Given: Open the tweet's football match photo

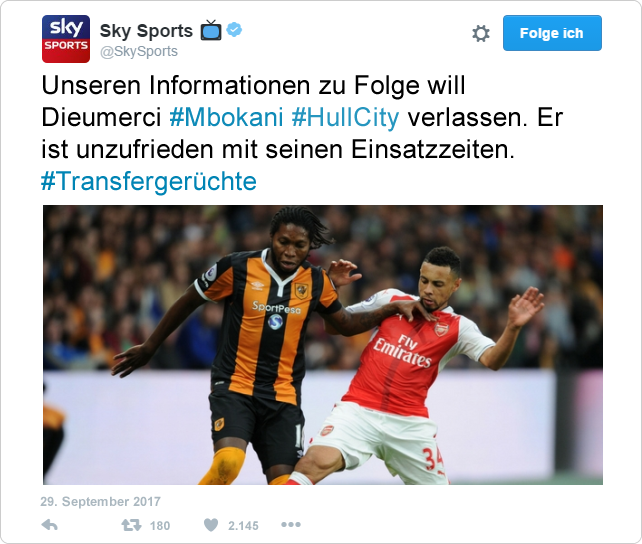Looking at the screenshot, I should (323, 345).
